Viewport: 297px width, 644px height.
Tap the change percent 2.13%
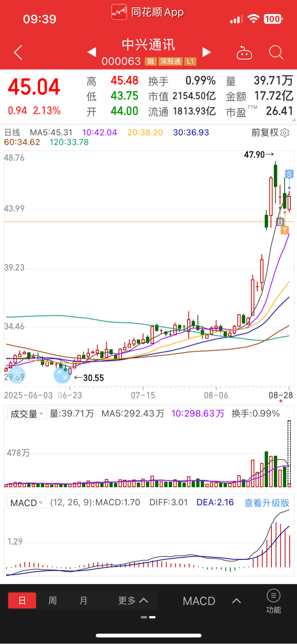point(47,111)
